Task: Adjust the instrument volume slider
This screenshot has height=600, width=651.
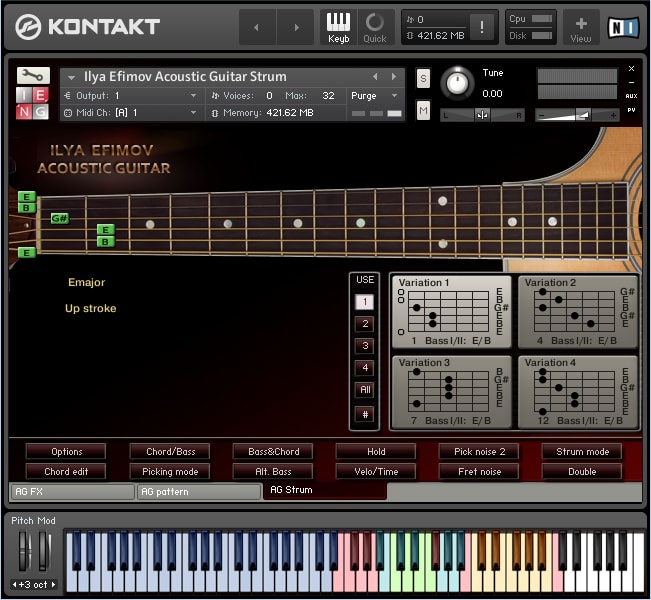Action: 577,115
